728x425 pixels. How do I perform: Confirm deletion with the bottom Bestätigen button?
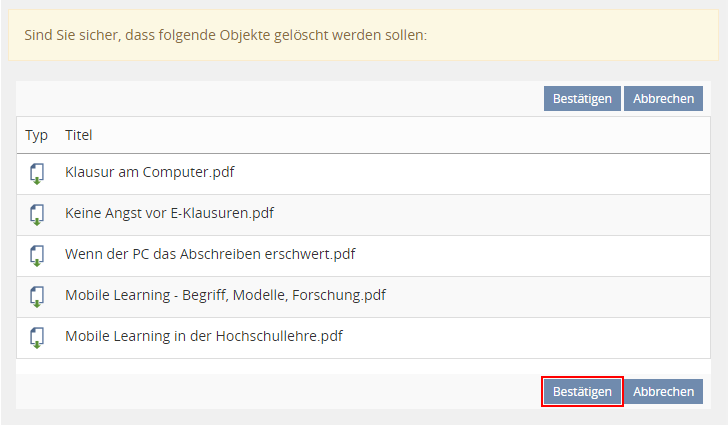pos(582,392)
